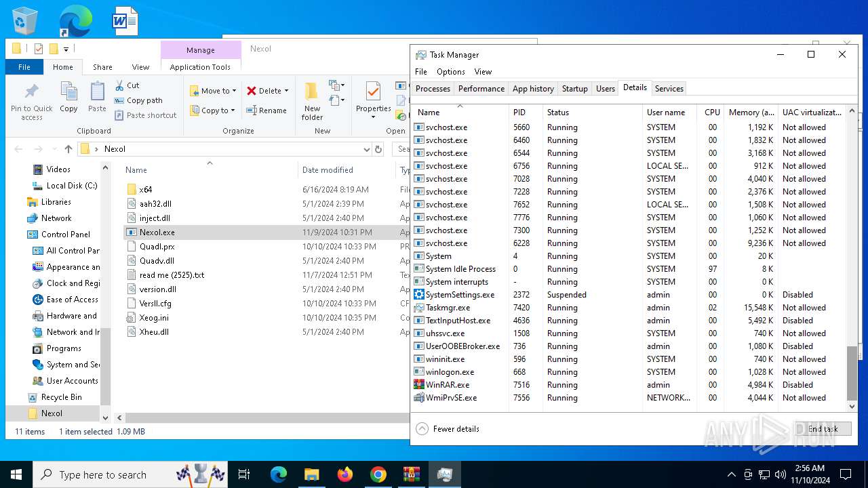Click the End task button
Image resolution: width=868 pixels, height=488 pixels.
[x=823, y=429]
